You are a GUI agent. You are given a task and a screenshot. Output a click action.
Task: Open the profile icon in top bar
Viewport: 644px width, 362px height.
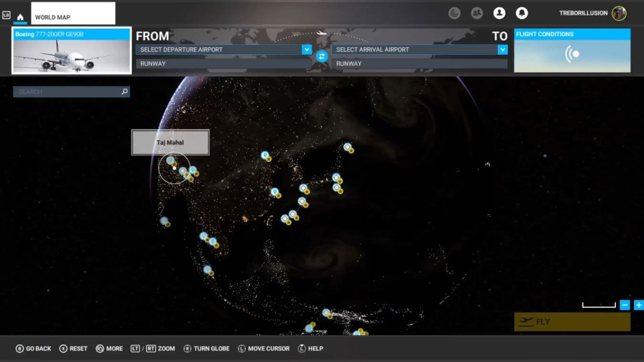pos(499,13)
